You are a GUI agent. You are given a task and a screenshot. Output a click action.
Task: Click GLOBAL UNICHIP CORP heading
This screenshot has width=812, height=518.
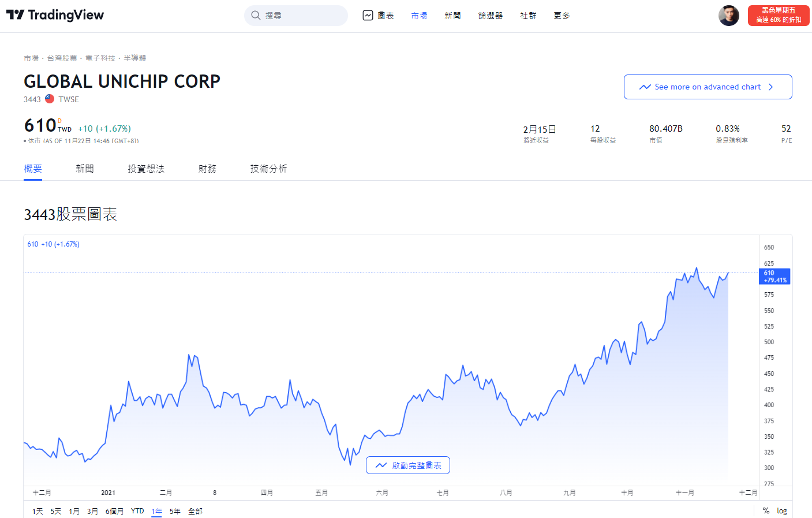pyautogui.click(x=122, y=81)
